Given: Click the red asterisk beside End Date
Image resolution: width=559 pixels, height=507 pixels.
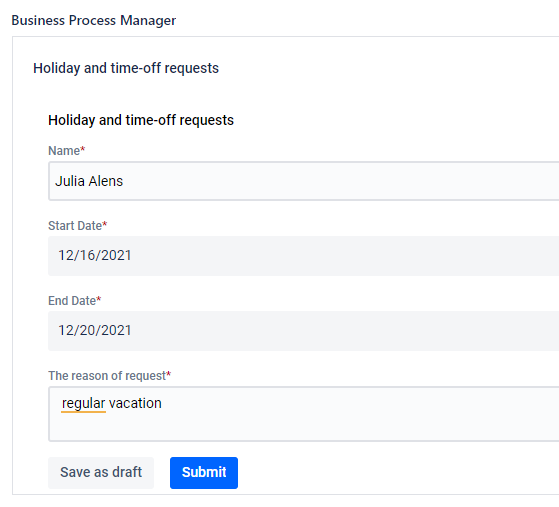Looking at the screenshot, I should pyautogui.click(x=99, y=299).
